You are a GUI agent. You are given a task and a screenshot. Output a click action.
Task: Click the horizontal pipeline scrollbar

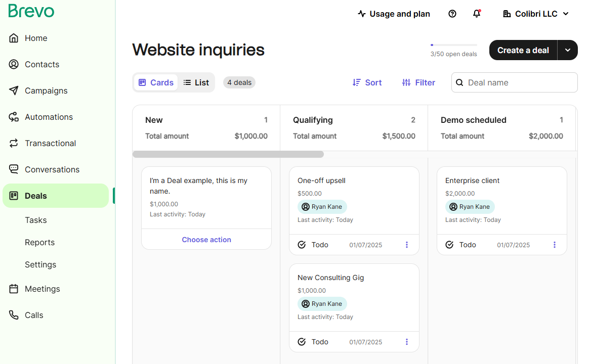228,154
